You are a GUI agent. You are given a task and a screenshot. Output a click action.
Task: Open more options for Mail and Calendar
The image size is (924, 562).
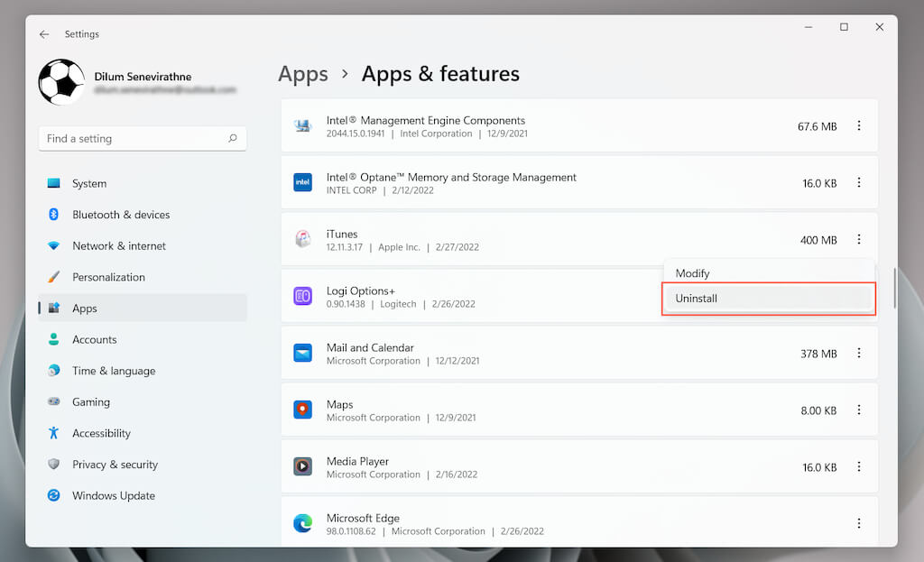859,354
